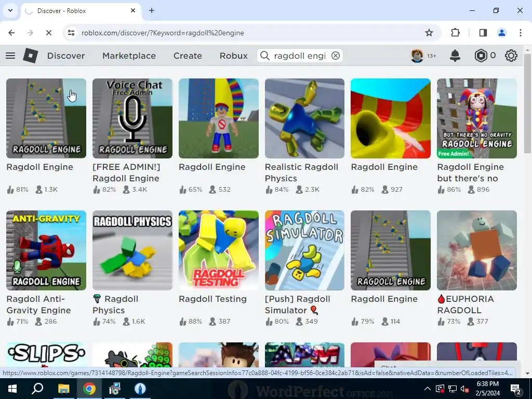This screenshot has width=532, height=399.
Task: View site information icon in address bar
Action: (71, 33)
